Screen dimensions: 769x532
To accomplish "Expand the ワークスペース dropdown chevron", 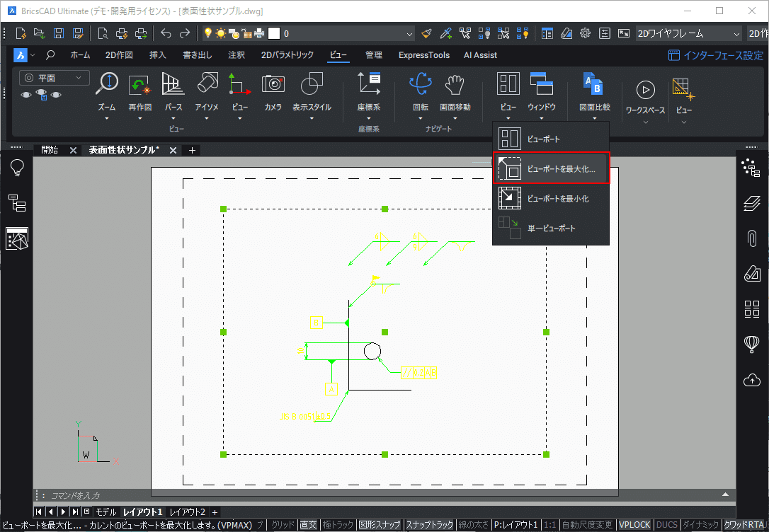I will [x=645, y=122].
